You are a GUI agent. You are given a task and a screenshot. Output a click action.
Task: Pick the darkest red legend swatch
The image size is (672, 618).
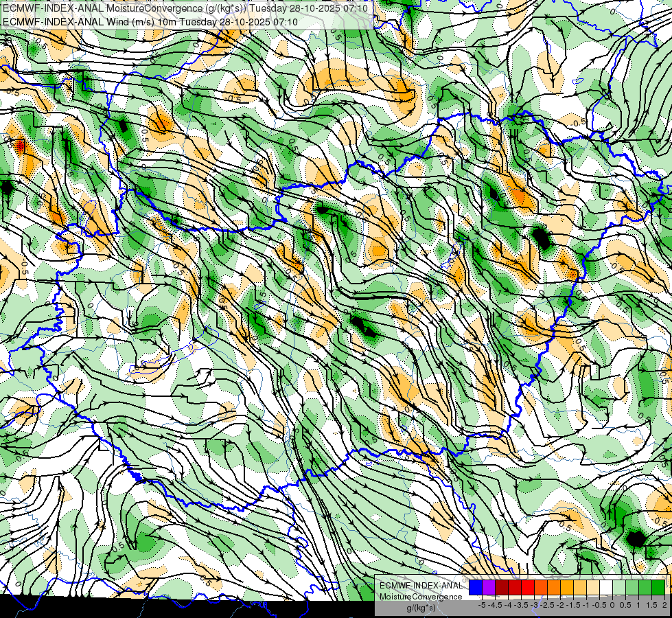(502, 587)
